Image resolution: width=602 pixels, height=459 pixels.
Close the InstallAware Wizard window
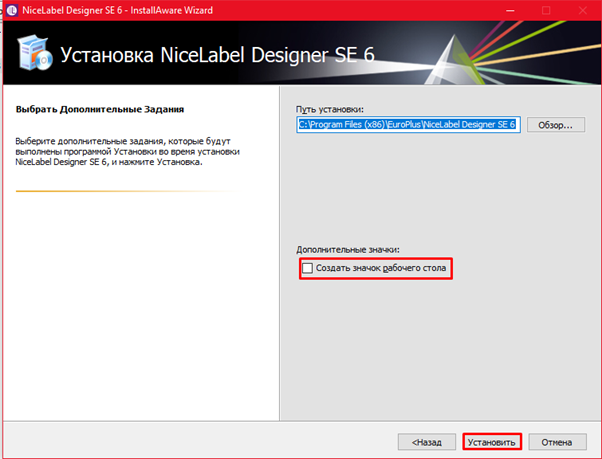tap(582, 10)
